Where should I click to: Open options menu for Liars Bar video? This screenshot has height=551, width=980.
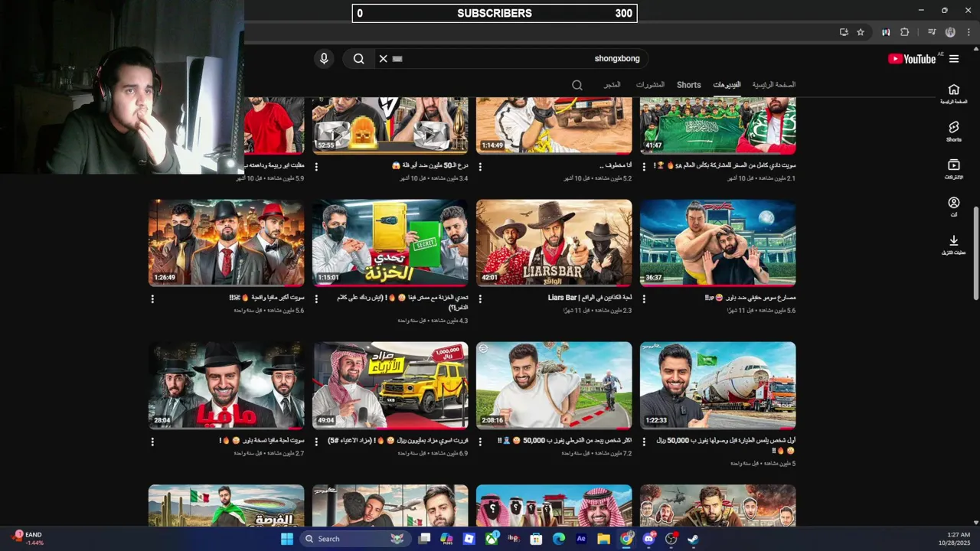pos(480,299)
